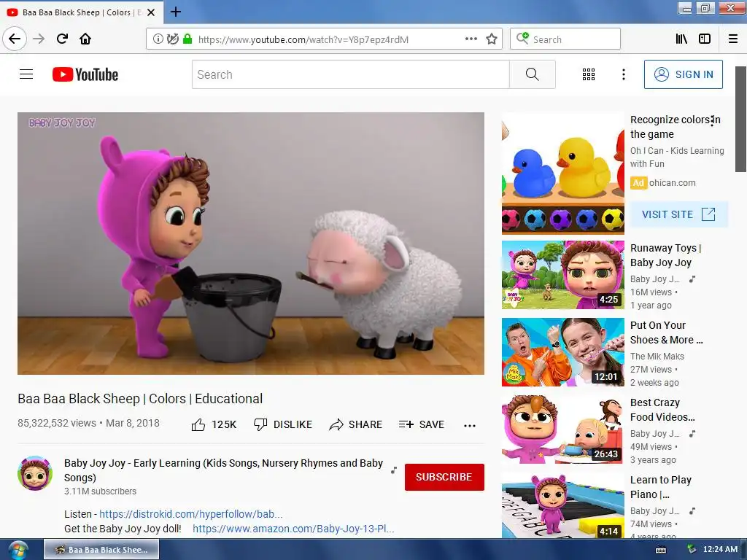
Task: Show site information icon in address bar
Action: pyautogui.click(x=158, y=39)
